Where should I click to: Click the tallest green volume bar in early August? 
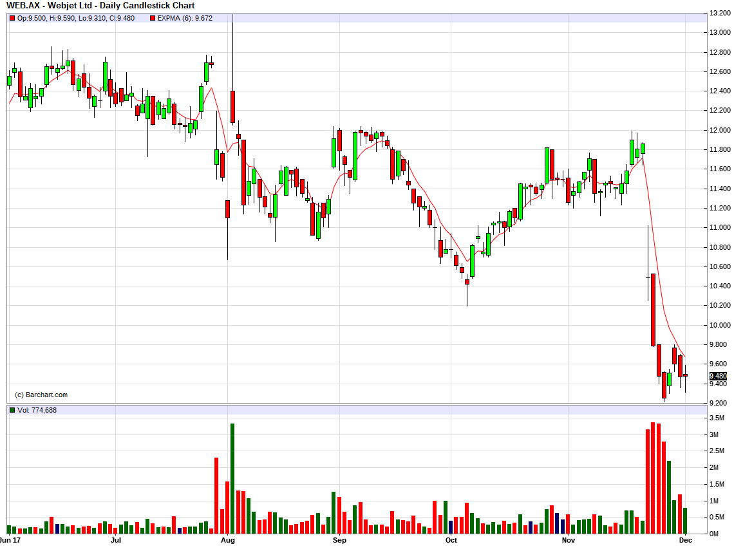pyautogui.click(x=232, y=479)
